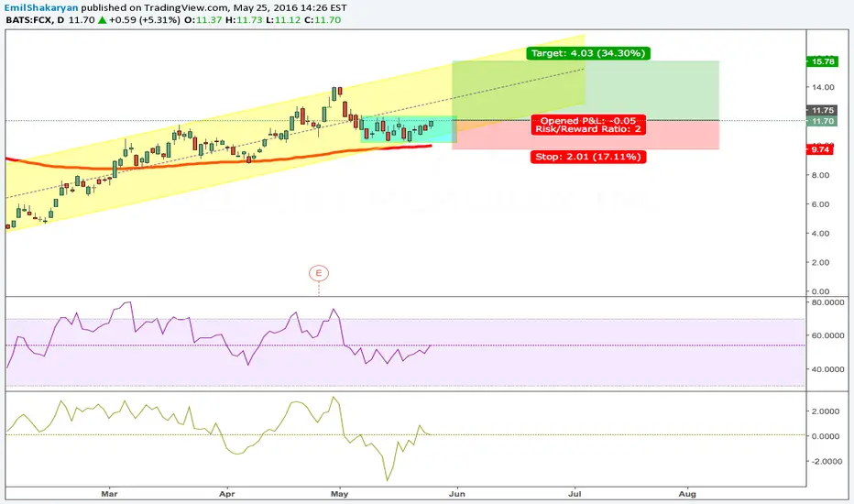Click the 8.00 price axis label

821,175
